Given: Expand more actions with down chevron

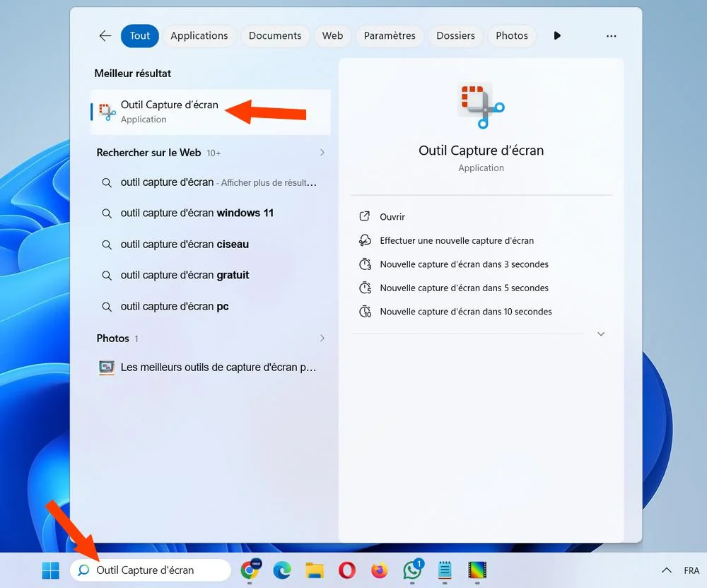Looking at the screenshot, I should [600, 334].
